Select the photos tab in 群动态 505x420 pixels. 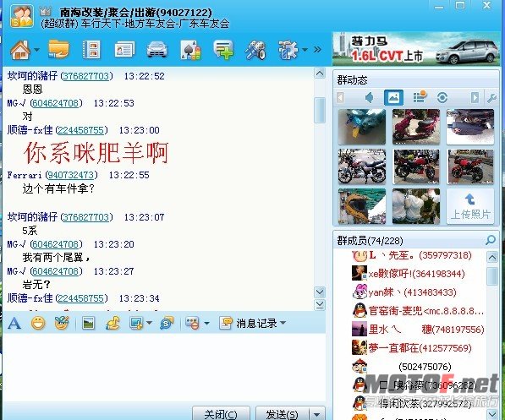point(393,97)
